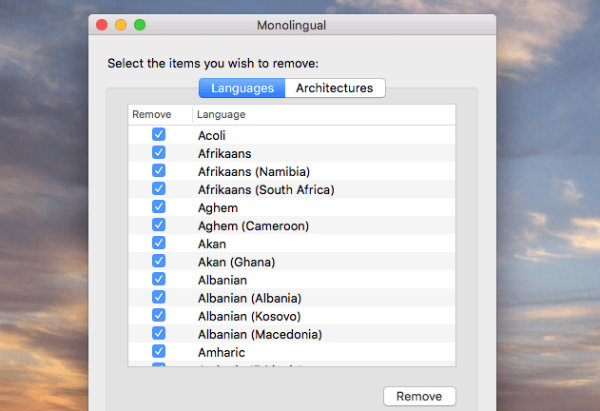This screenshot has width=600, height=411.
Task: Toggle Afrikaans (Namibia) removal checkbox
Action: pos(158,171)
